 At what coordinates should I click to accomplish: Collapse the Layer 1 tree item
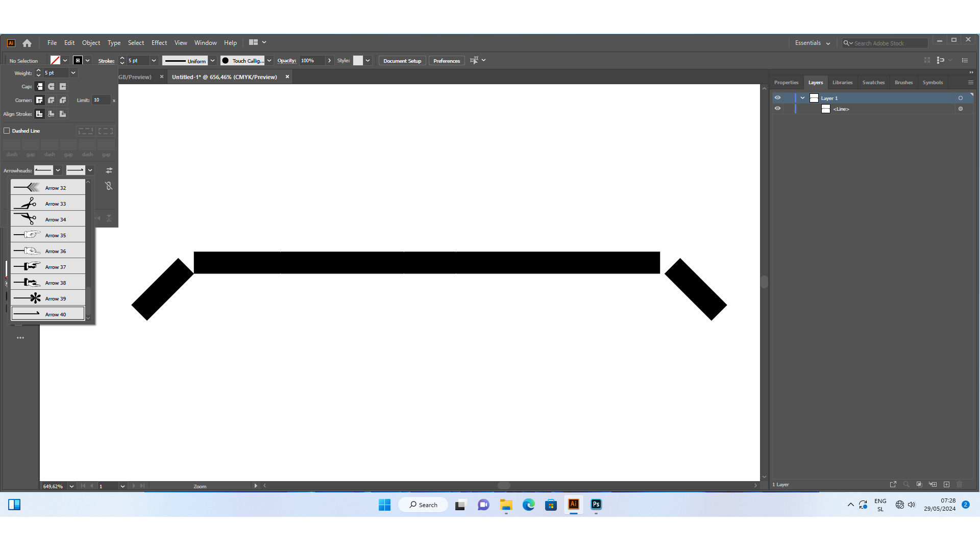click(x=801, y=97)
